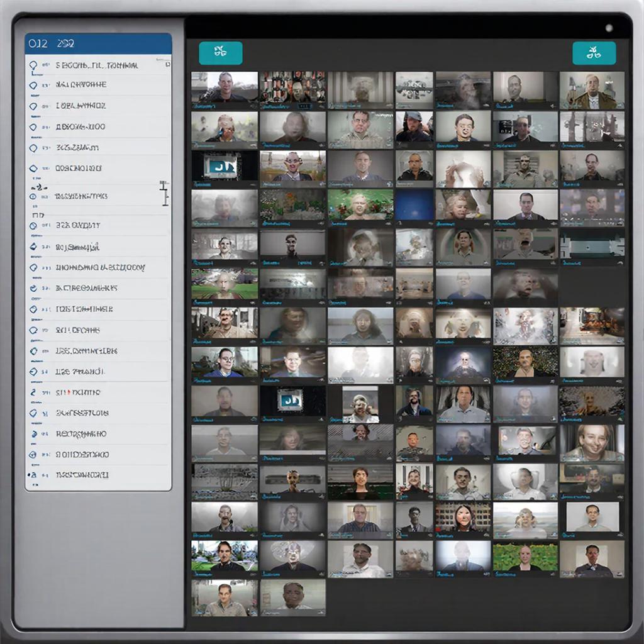Screen dimensions: 644x644
Task: Click the circle icon of fourth sidebar entry
Action: click(x=33, y=127)
